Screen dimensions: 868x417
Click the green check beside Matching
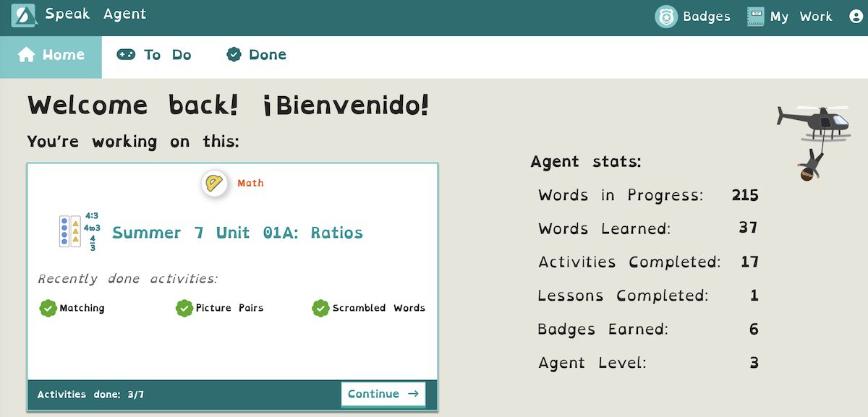(48, 309)
